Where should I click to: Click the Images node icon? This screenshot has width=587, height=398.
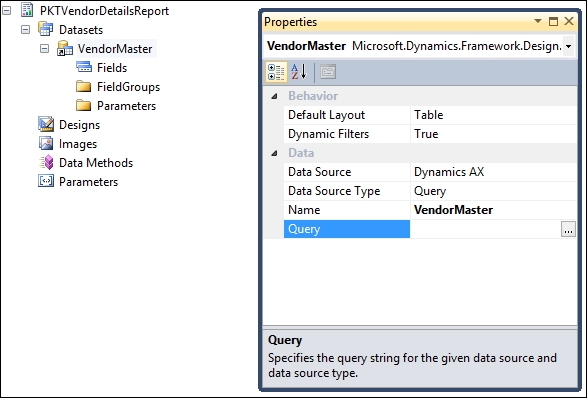point(46,143)
